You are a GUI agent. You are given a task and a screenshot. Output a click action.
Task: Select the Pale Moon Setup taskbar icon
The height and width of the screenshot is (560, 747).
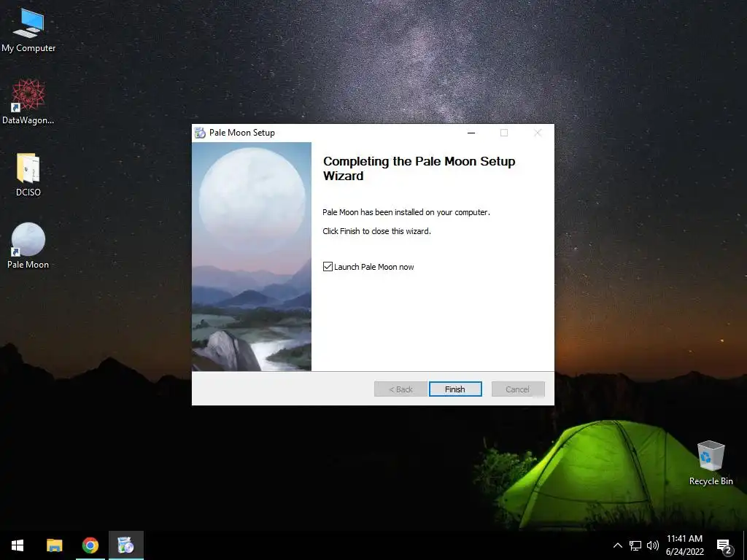(125, 545)
